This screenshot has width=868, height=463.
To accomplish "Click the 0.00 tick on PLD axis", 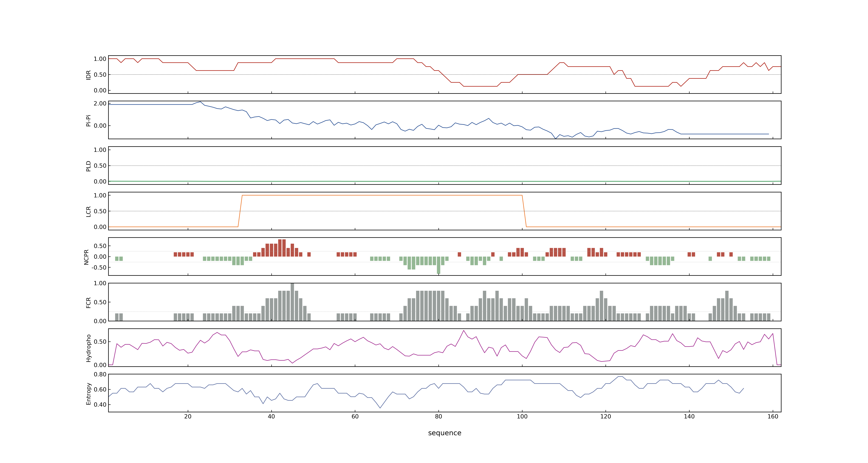I will pos(100,181).
